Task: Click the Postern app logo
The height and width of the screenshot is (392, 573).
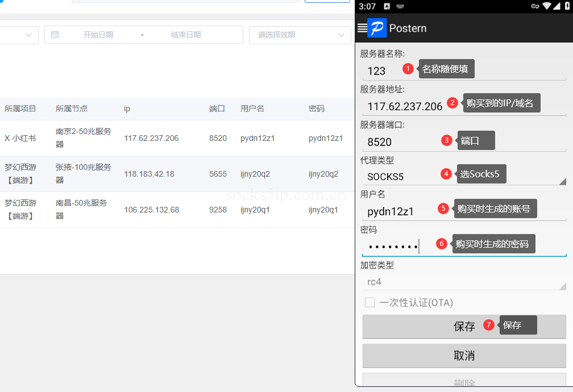Action: [x=377, y=28]
